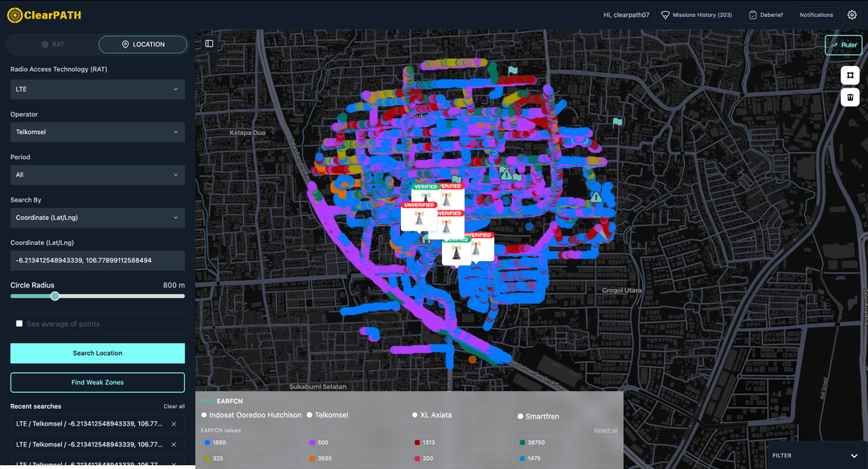Select Indosat Ooredoo Hutchison radio button

[204, 415]
